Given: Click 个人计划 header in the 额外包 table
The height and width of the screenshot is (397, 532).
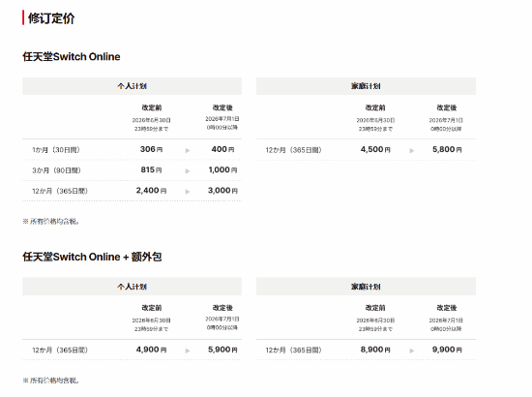Looking at the screenshot, I should 132,287.
